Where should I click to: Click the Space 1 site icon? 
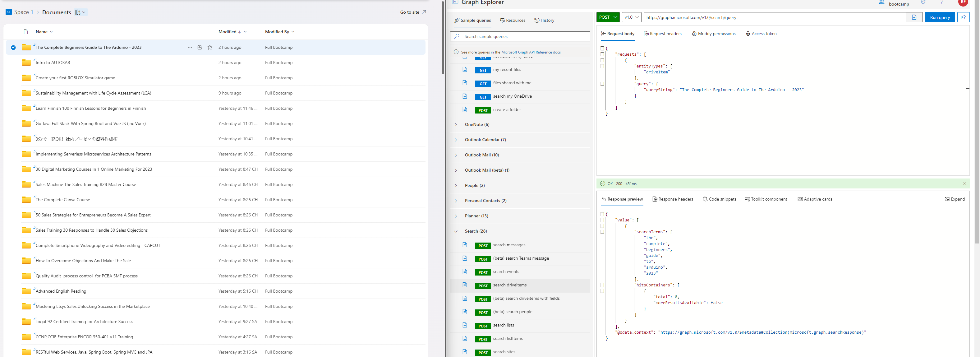click(8, 12)
